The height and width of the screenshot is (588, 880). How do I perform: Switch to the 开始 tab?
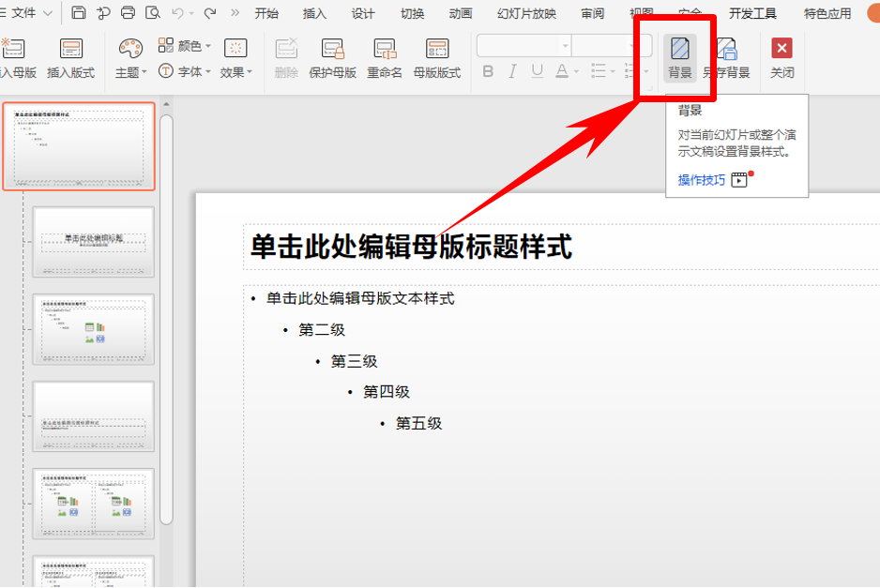pyautogui.click(x=266, y=13)
